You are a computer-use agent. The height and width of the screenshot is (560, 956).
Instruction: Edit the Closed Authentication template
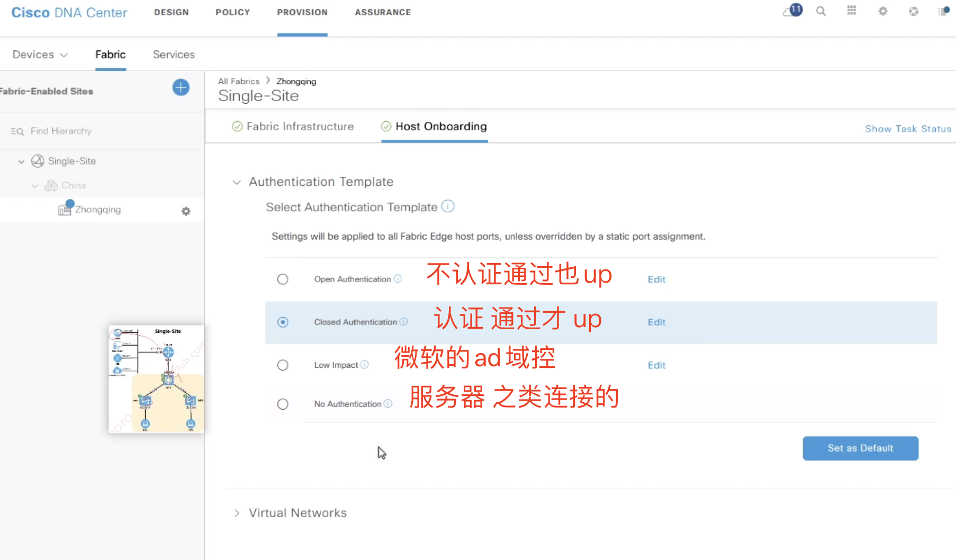click(656, 322)
